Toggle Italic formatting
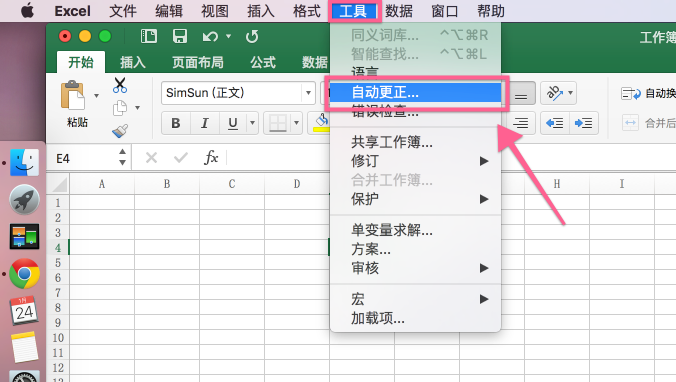Screen dimensions: 676x382 [205, 123]
